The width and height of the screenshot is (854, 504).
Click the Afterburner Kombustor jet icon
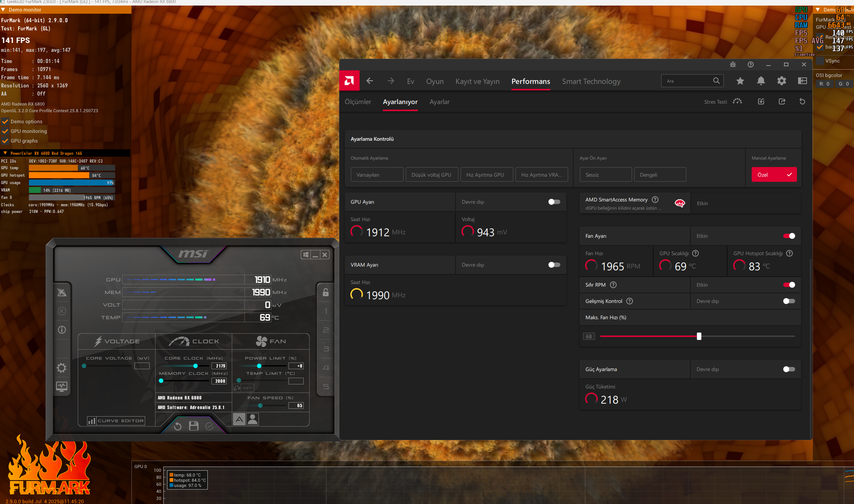pyautogui.click(x=62, y=293)
